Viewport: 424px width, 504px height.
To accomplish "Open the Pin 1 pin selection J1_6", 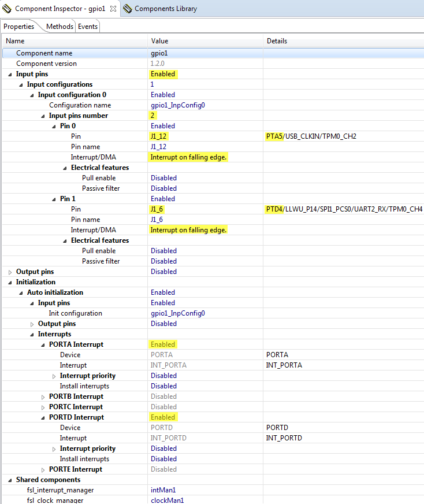I will (x=157, y=209).
